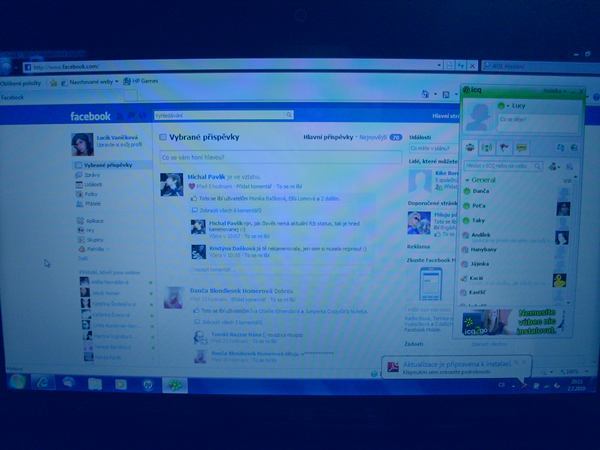This screenshot has width=600, height=450.
Task: Click the Windows Start button
Action: click(x=18, y=382)
